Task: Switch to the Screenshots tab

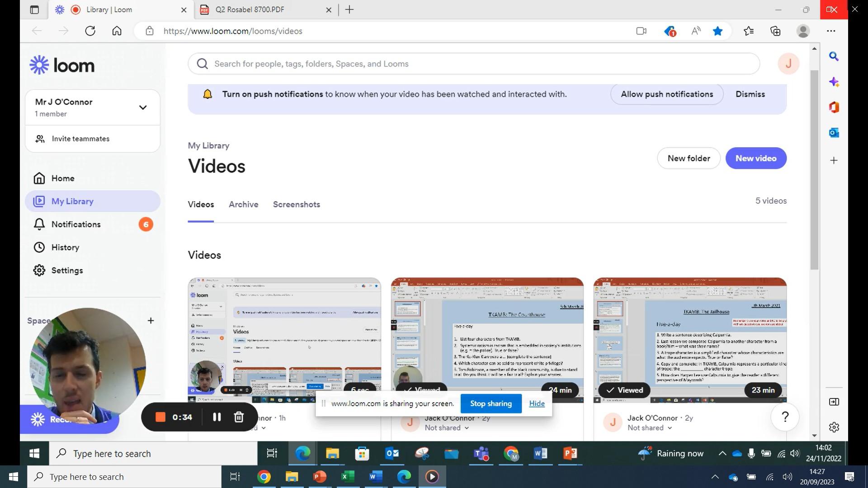Action: coord(296,205)
